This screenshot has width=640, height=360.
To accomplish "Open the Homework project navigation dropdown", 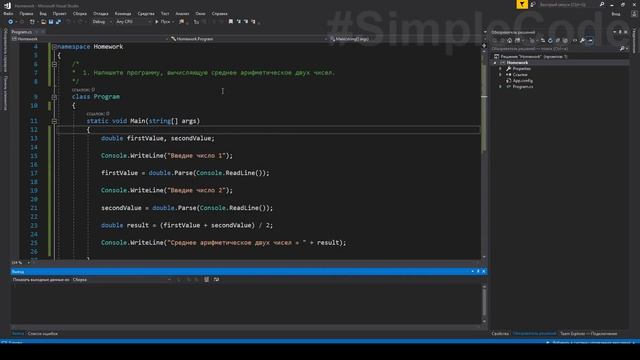I will click(x=90, y=39).
